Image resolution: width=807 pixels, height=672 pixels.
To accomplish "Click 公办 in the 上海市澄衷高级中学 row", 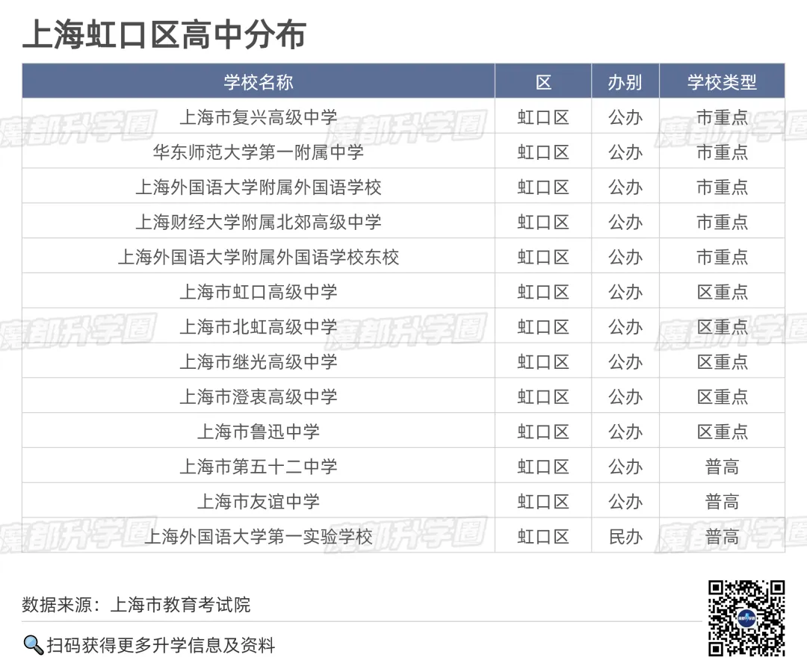I will 625,396.
